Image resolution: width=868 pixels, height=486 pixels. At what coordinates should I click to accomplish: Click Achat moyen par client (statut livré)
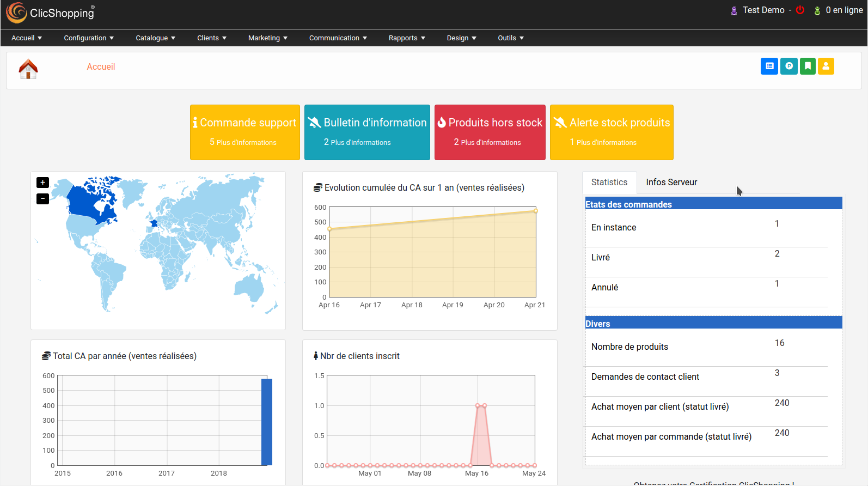[660, 407]
